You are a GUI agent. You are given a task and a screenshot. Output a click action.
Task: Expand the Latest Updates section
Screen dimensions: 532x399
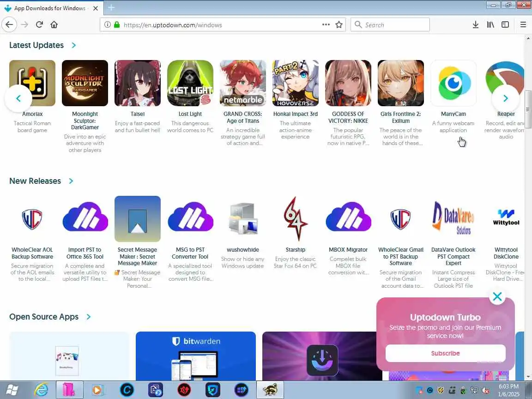click(x=73, y=45)
